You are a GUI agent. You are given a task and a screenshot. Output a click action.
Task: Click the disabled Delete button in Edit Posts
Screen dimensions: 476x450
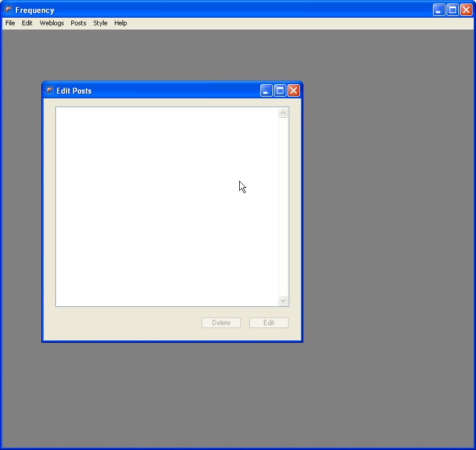[x=221, y=323]
